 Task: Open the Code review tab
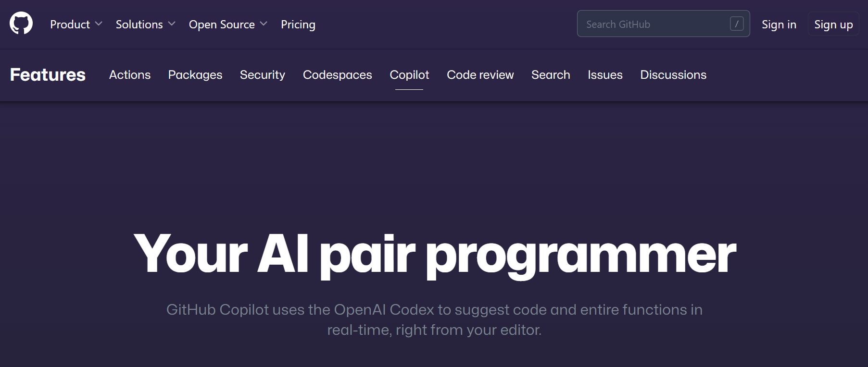pyautogui.click(x=480, y=75)
